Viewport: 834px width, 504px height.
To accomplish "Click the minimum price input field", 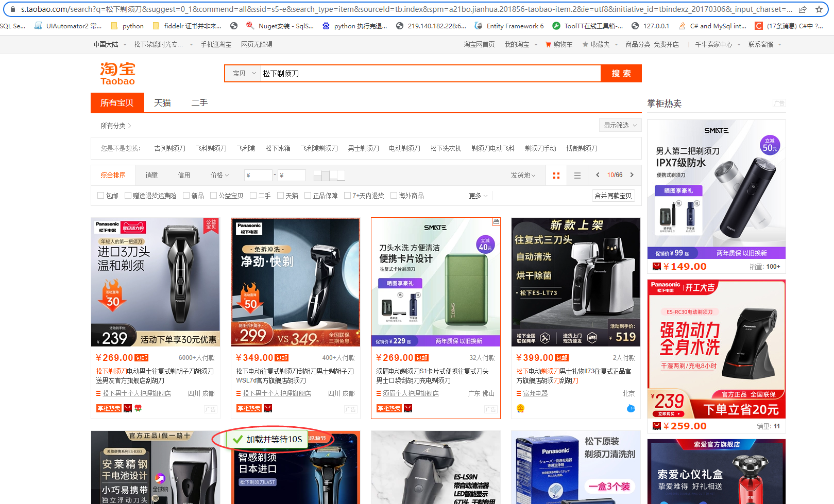I will [259, 176].
